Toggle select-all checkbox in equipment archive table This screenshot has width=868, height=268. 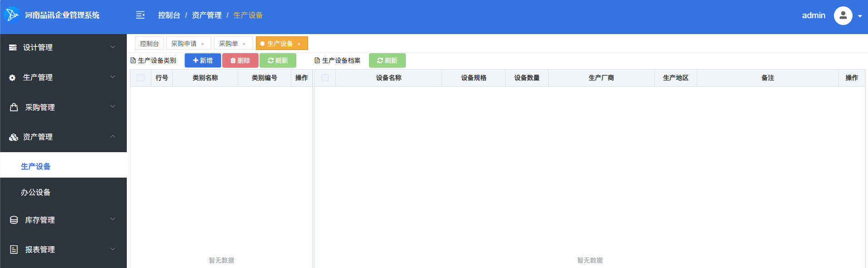click(325, 78)
